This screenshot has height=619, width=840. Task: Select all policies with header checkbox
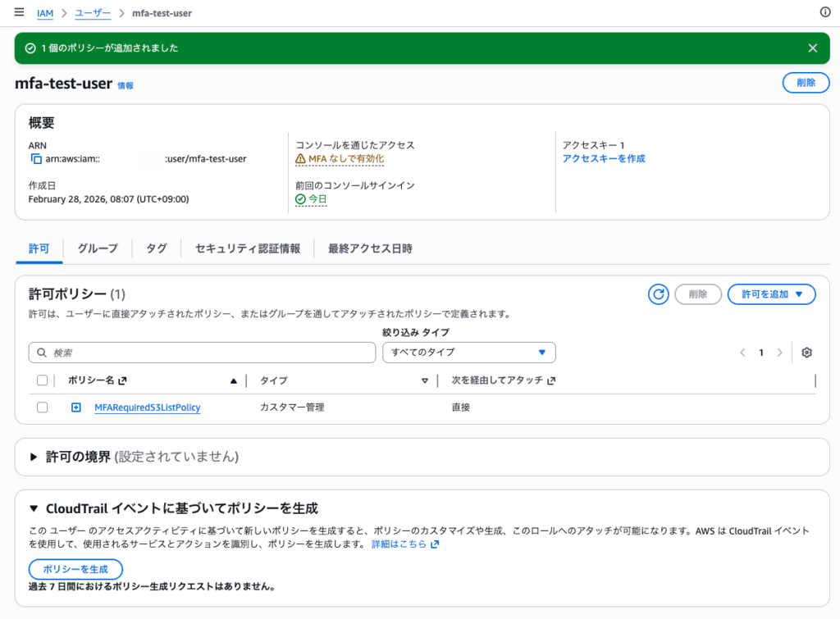pos(43,380)
